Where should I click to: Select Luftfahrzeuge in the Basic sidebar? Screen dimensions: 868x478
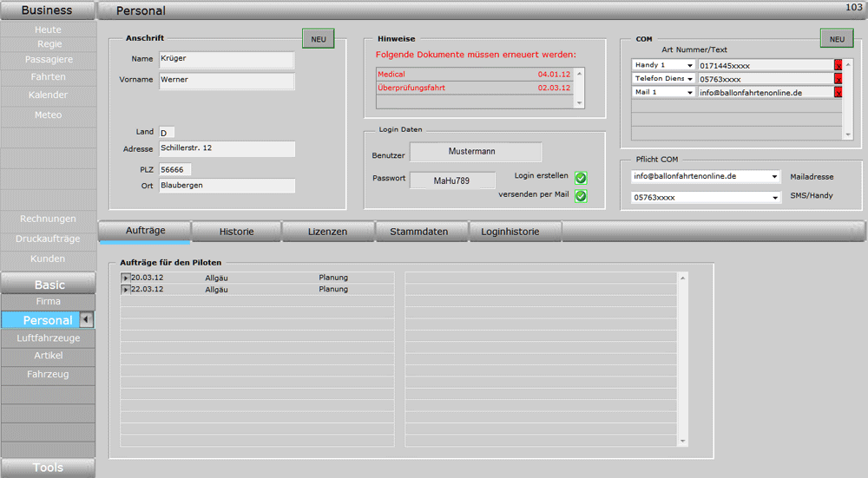click(48, 338)
